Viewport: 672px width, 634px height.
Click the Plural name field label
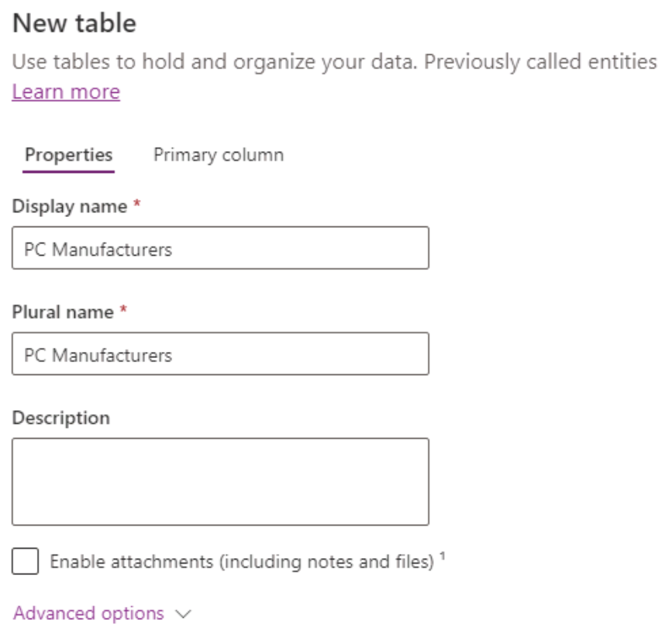pos(63,312)
